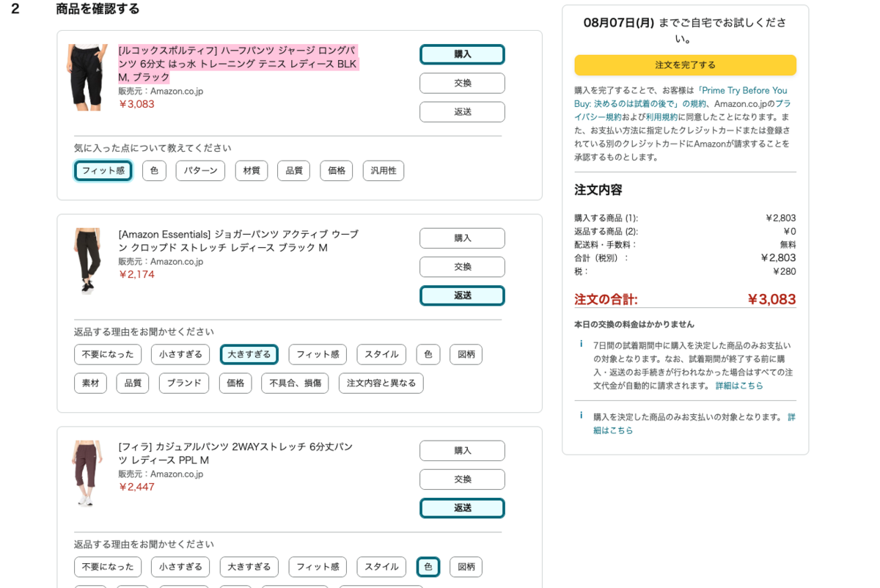The image size is (880, 588).
Task: Select 小さすぎる return reason for Amazon Essentials pants
Action: click(180, 355)
